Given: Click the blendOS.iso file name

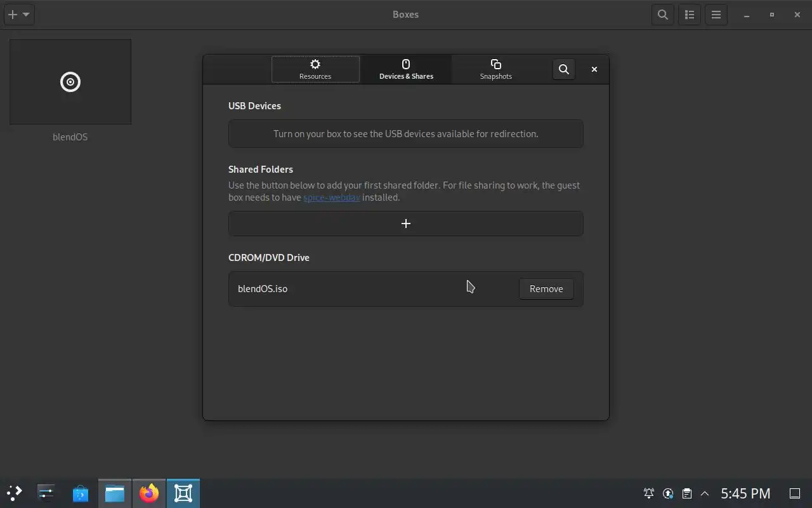Looking at the screenshot, I should [x=263, y=289].
